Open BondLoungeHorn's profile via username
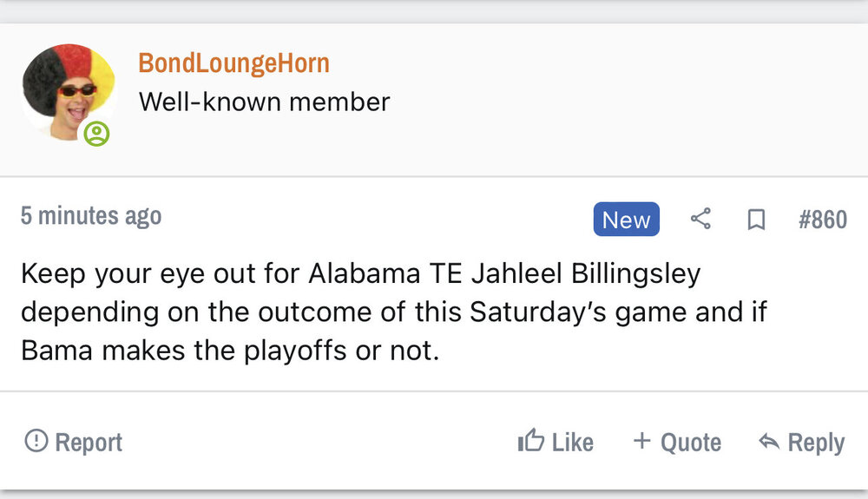This screenshot has width=868, height=499. coord(233,63)
